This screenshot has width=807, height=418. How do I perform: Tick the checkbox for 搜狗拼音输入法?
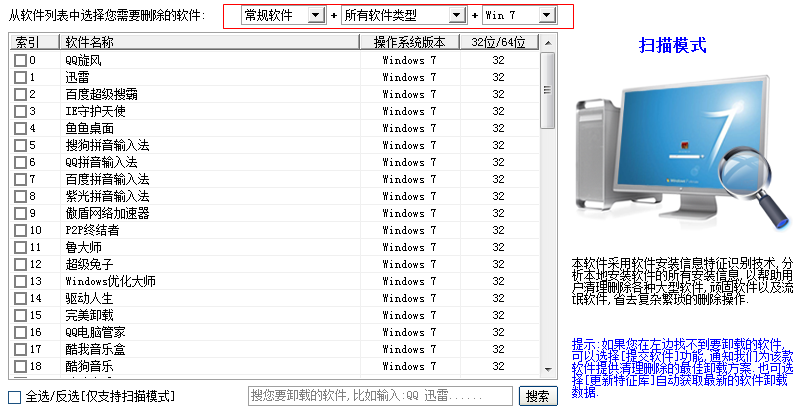tap(20, 146)
